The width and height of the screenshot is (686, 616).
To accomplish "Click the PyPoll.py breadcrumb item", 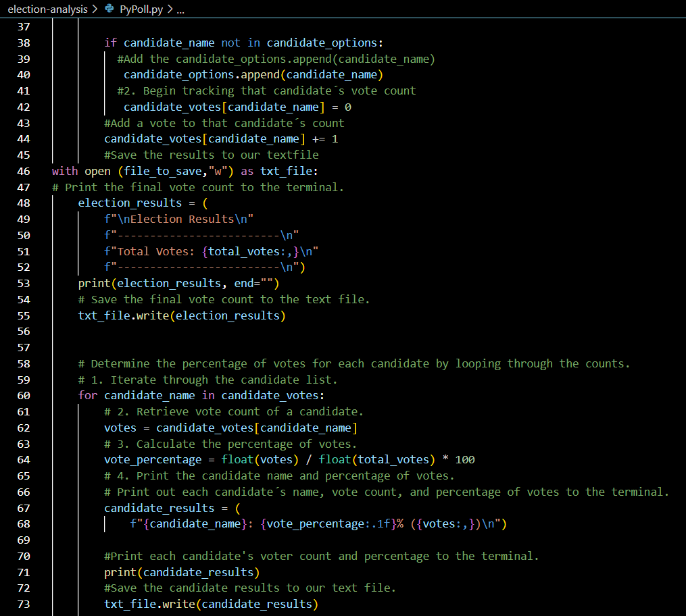I will [141, 9].
